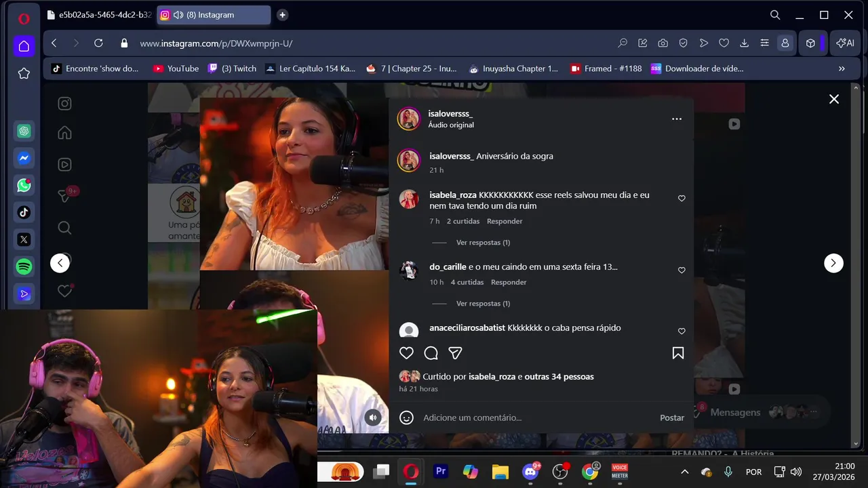Viewport: 868px width, 488px height.
Task: Reply to do_carille's comment
Action: tap(509, 283)
